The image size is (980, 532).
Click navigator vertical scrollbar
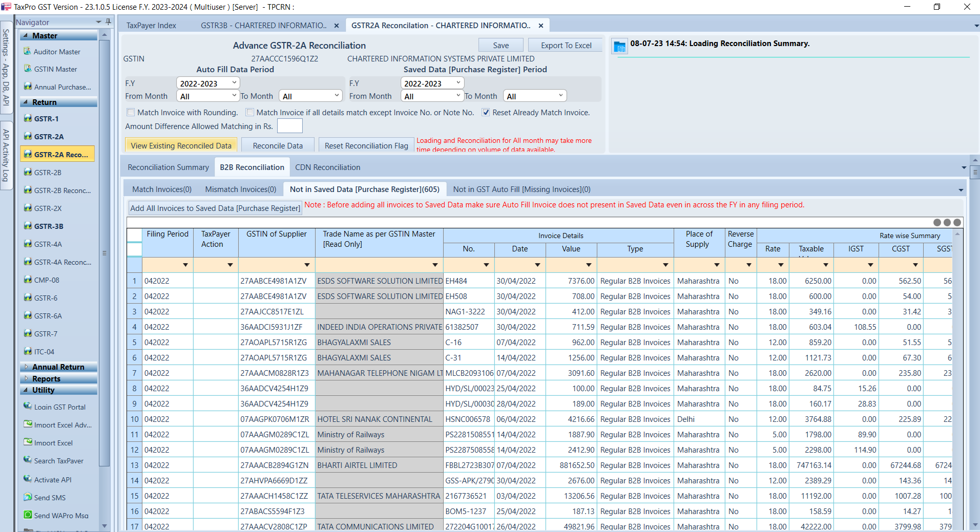click(x=105, y=253)
